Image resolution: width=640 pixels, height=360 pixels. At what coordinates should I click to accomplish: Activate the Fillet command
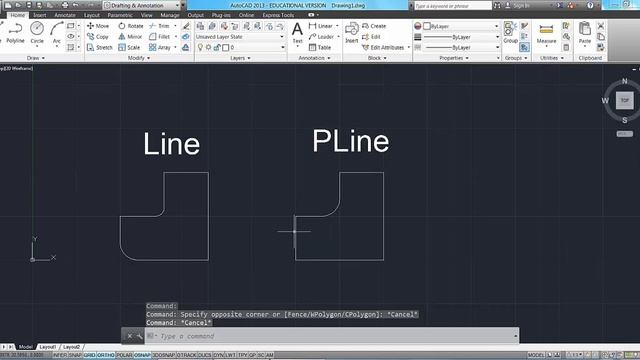click(160, 37)
